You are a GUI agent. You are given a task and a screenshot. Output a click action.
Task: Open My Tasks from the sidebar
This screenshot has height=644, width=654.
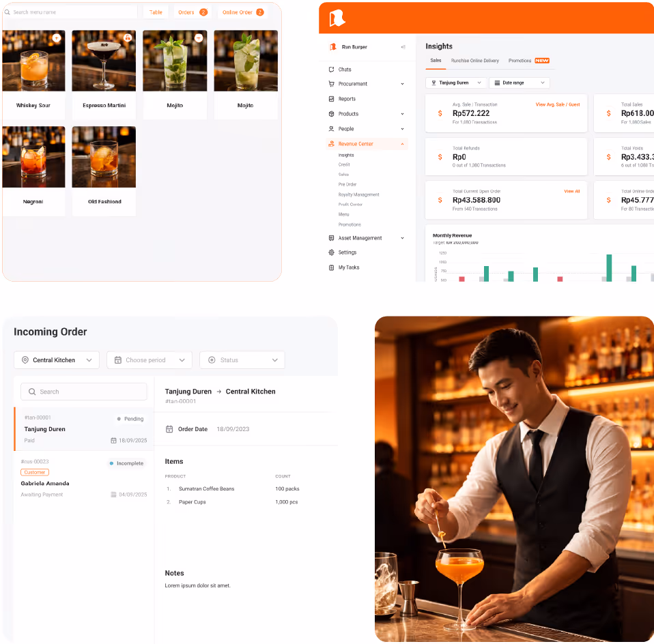pyautogui.click(x=332, y=267)
